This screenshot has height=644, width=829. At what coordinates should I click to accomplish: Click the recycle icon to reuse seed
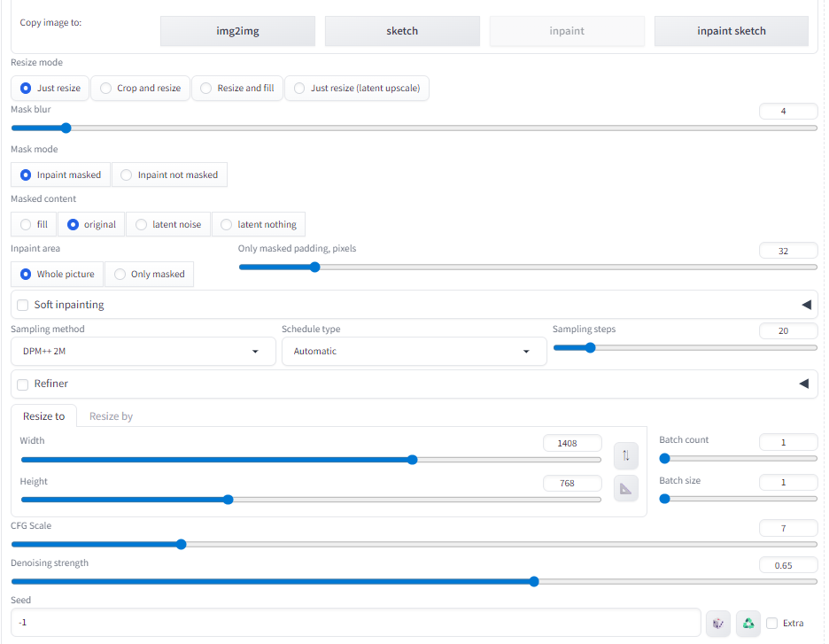click(748, 624)
